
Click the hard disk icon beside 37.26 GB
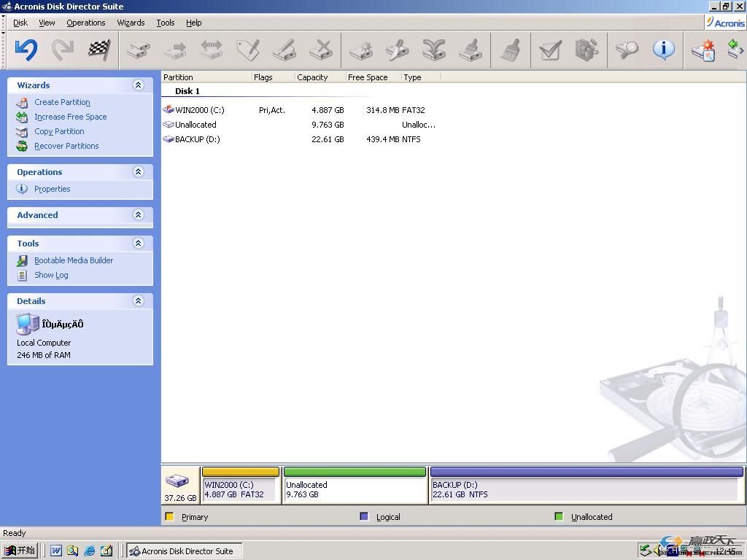[x=177, y=481]
